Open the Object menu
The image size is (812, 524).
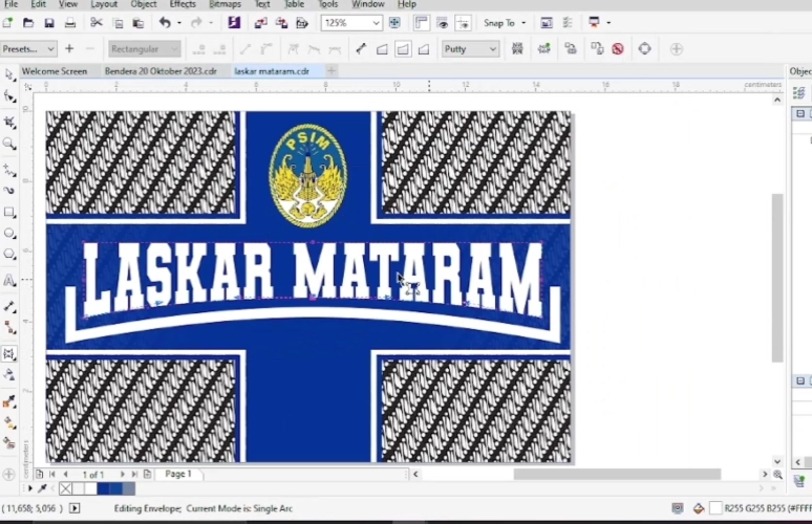point(143,4)
